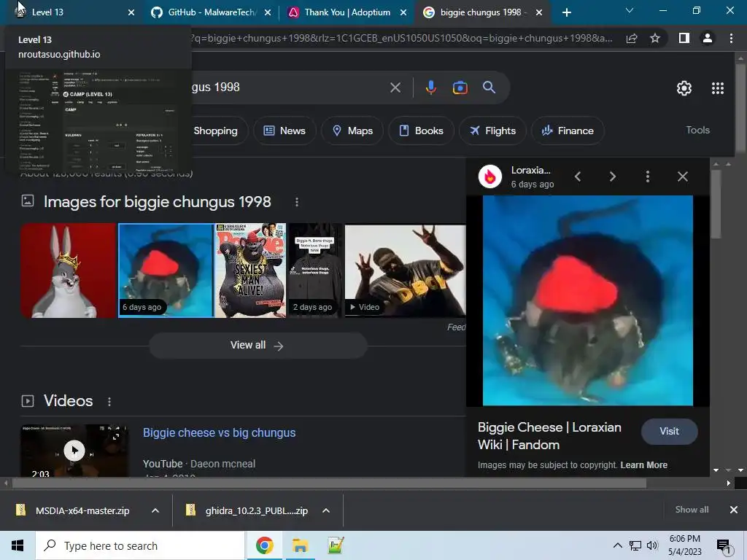Open File Explorer from the taskbar
The width and height of the screenshot is (747, 560).
coord(300,545)
